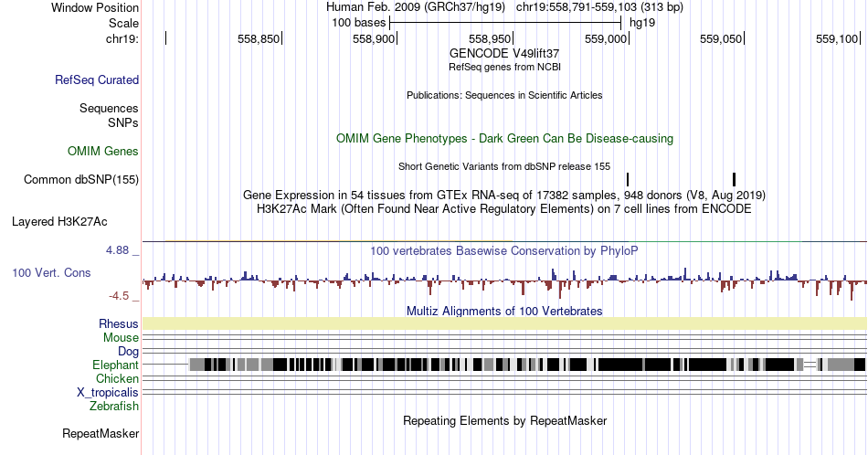The width and height of the screenshot is (868, 455).
Task: Open the Common dbSNP(155) track label
Action: (x=81, y=179)
